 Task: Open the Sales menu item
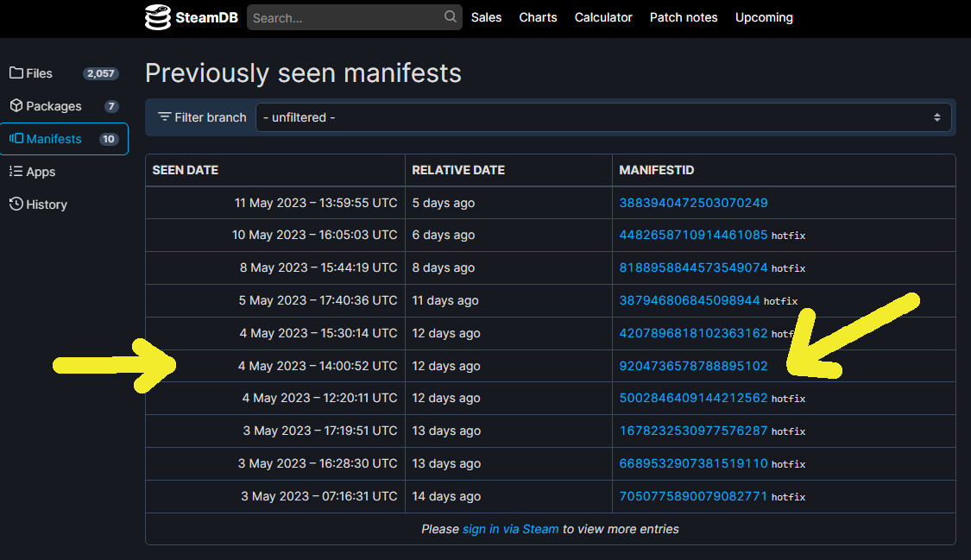[486, 17]
